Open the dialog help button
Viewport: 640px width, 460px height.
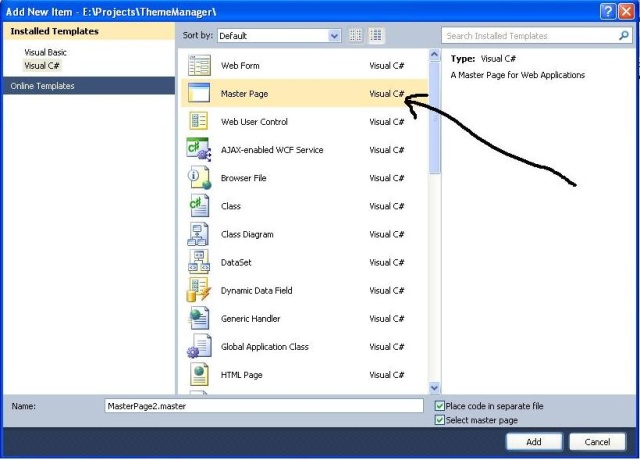pos(608,11)
